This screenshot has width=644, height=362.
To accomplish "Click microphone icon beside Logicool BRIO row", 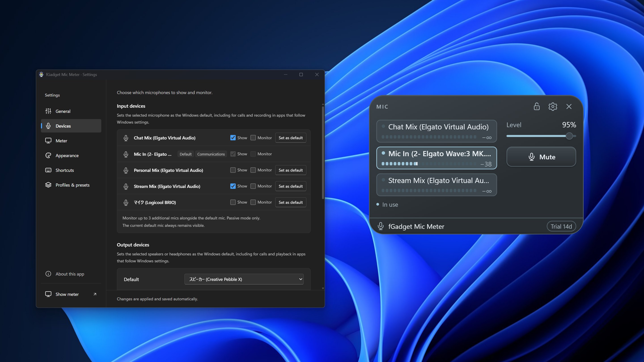I will click(126, 202).
